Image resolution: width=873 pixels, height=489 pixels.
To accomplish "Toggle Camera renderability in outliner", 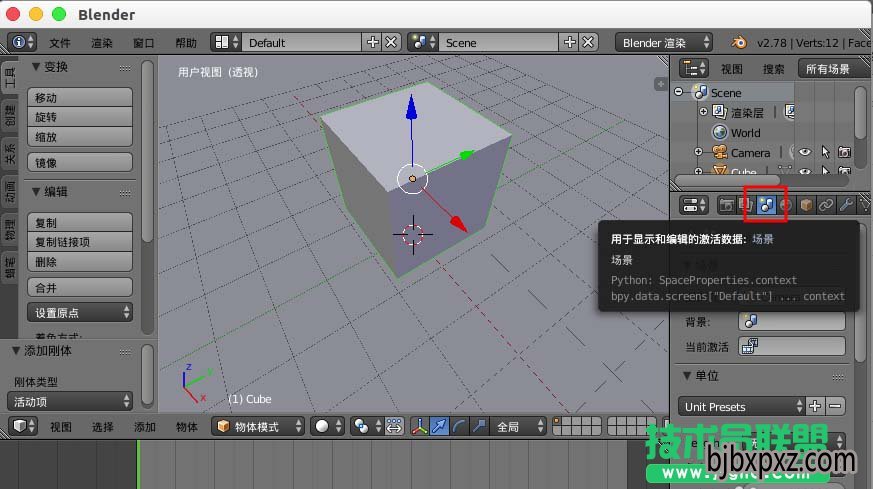I will coord(845,152).
